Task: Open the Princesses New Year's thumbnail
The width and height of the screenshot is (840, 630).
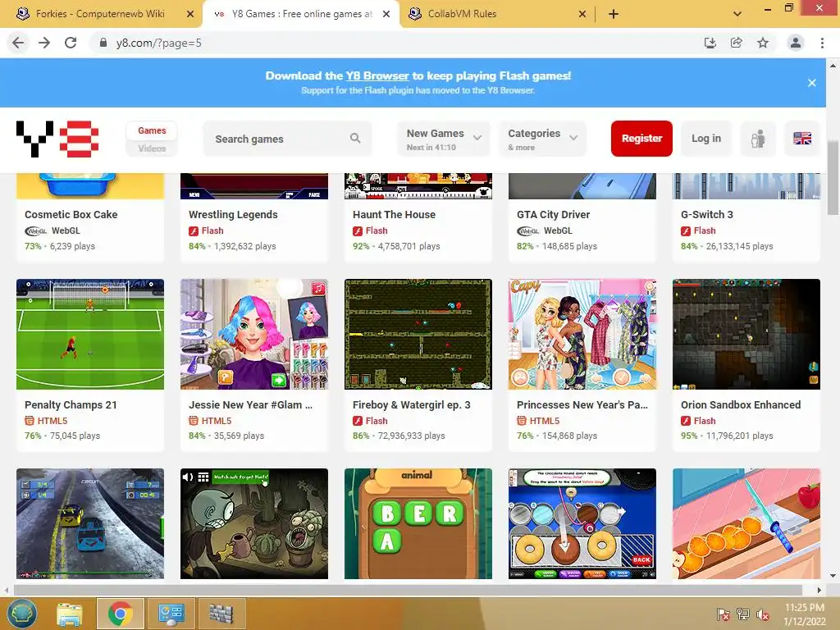Action: (x=582, y=334)
